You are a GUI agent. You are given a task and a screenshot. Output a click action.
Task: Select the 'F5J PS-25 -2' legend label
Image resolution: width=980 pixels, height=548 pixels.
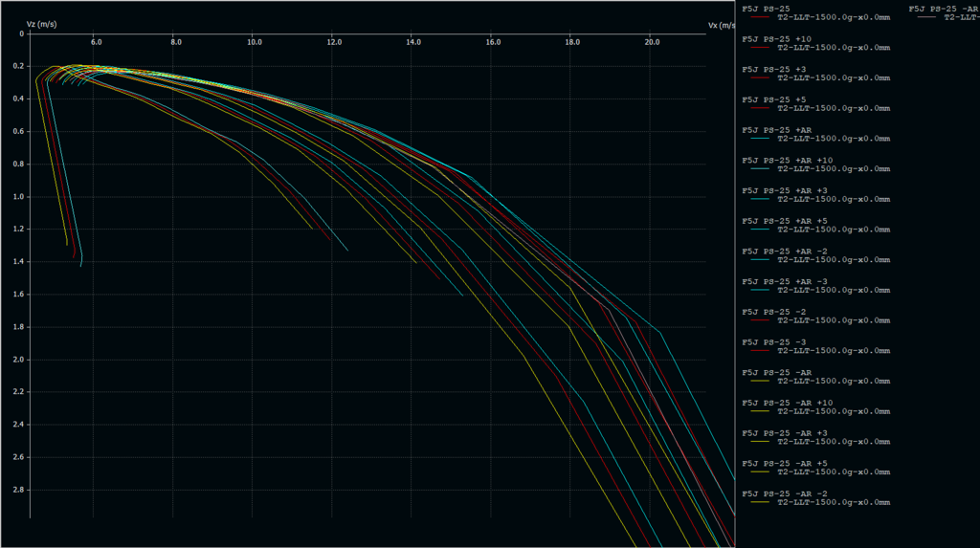773,312
